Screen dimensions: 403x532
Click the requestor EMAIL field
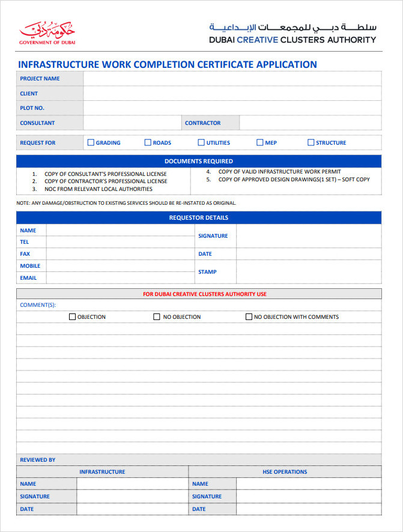click(121, 277)
